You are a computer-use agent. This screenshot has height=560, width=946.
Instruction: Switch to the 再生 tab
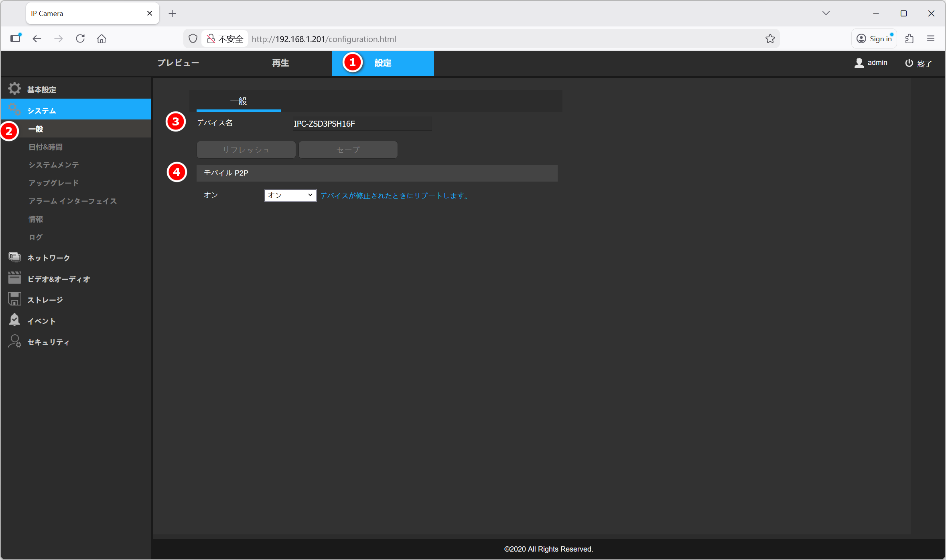coord(280,63)
